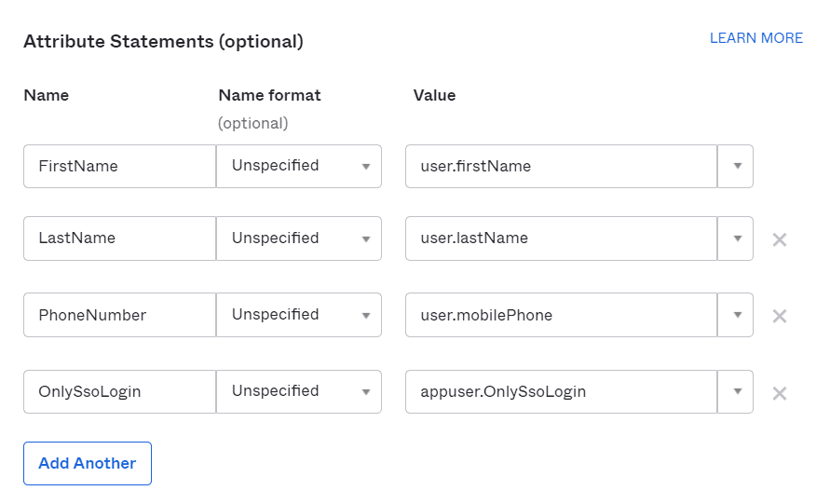This screenshot has width=830, height=504.
Task: Expand value options for appuser.OnlySsoLogin
Action: (736, 391)
